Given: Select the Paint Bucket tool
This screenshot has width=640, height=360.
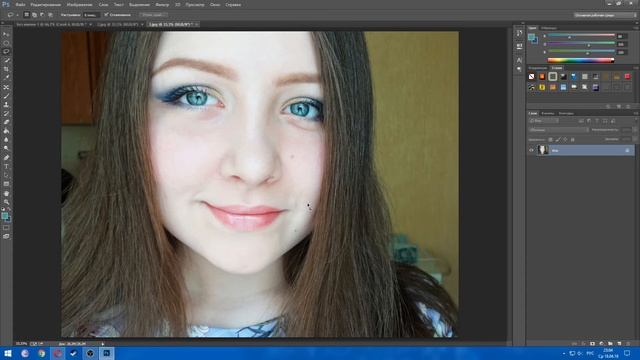Looking at the screenshot, I should (x=6, y=131).
